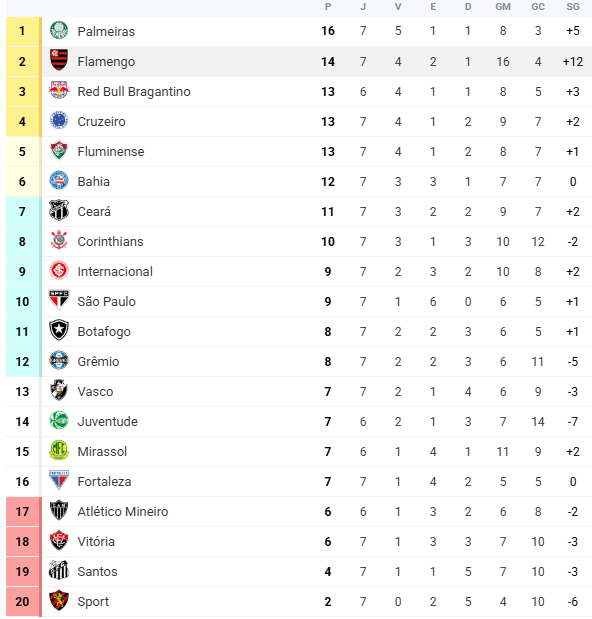The width and height of the screenshot is (592, 619).
Task: Open the Atlético Mineiro team link
Action: tap(123, 512)
